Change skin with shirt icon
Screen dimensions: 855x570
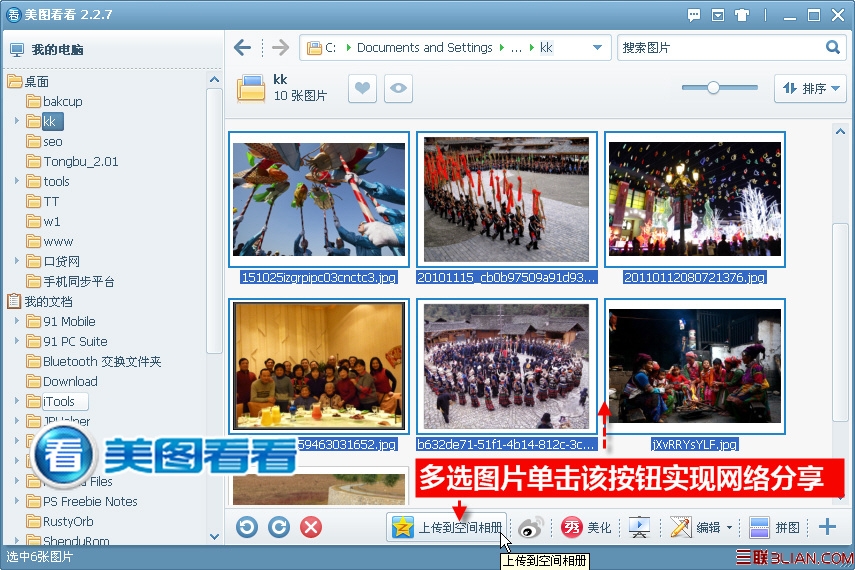742,15
